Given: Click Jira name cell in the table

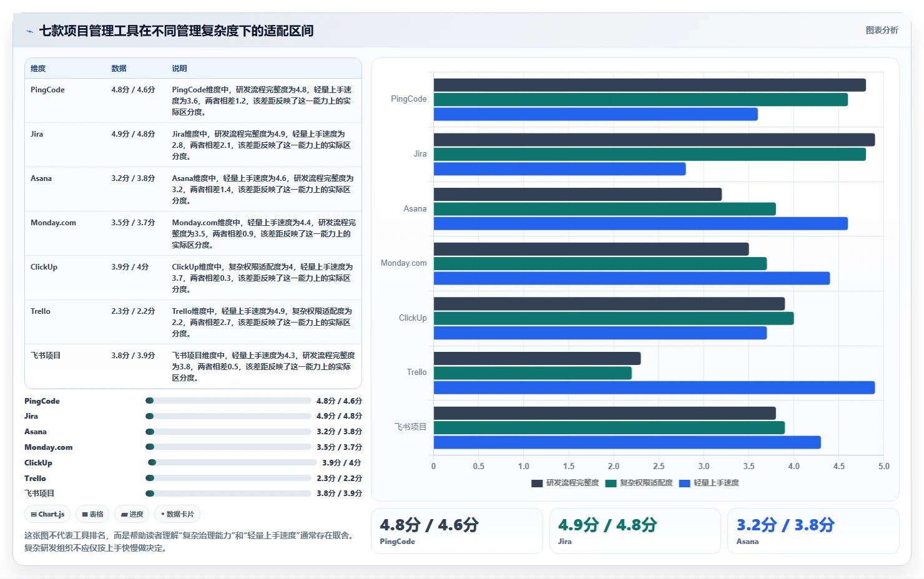Looking at the screenshot, I should (37, 134).
